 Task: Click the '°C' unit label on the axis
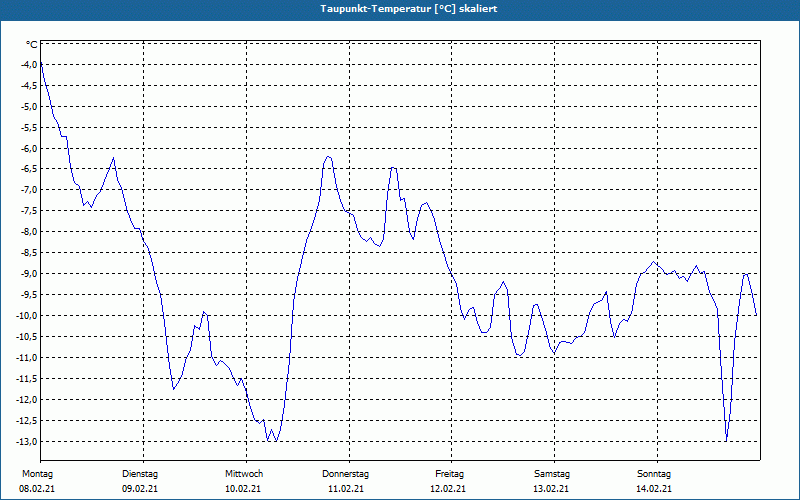click(x=32, y=44)
